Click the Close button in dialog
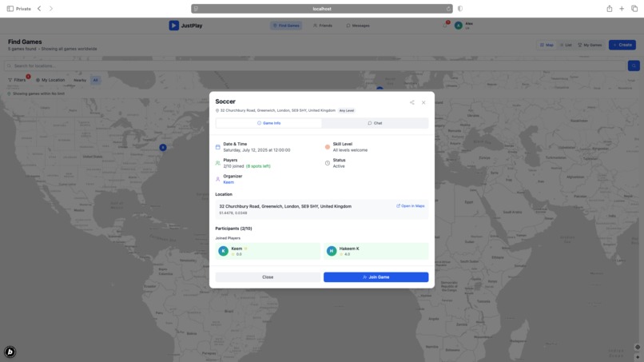 (268, 277)
